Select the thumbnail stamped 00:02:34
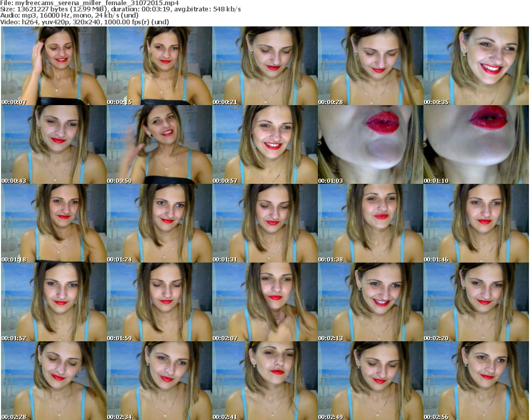This screenshot has height=420, width=530. click(159, 381)
